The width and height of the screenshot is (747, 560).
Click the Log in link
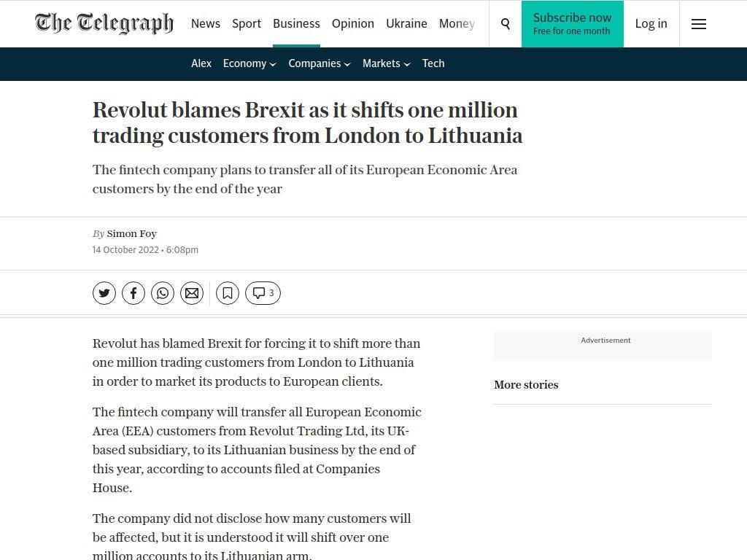tap(651, 23)
